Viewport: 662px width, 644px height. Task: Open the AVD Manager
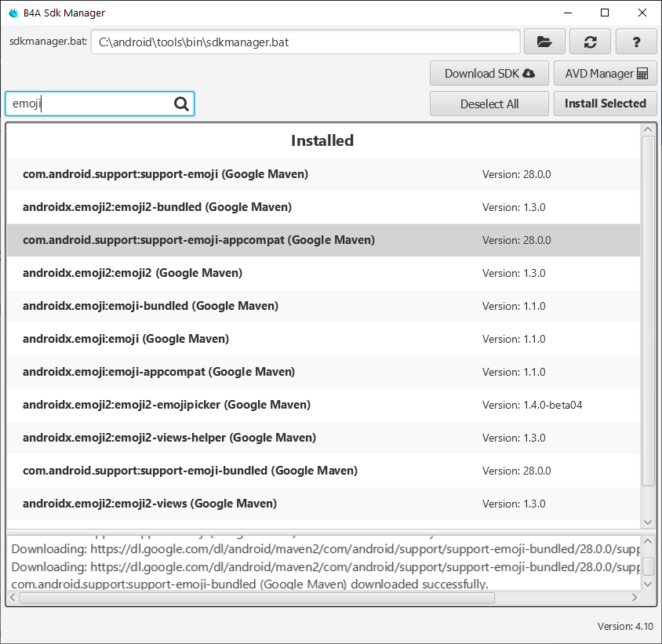(x=605, y=74)
